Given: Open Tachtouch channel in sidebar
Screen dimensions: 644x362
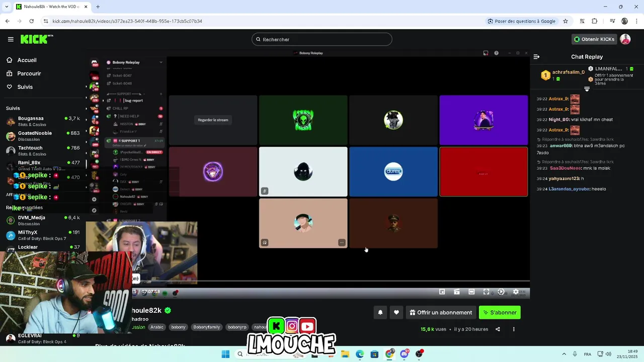Looking at the screenshot, I should [43, 151].
